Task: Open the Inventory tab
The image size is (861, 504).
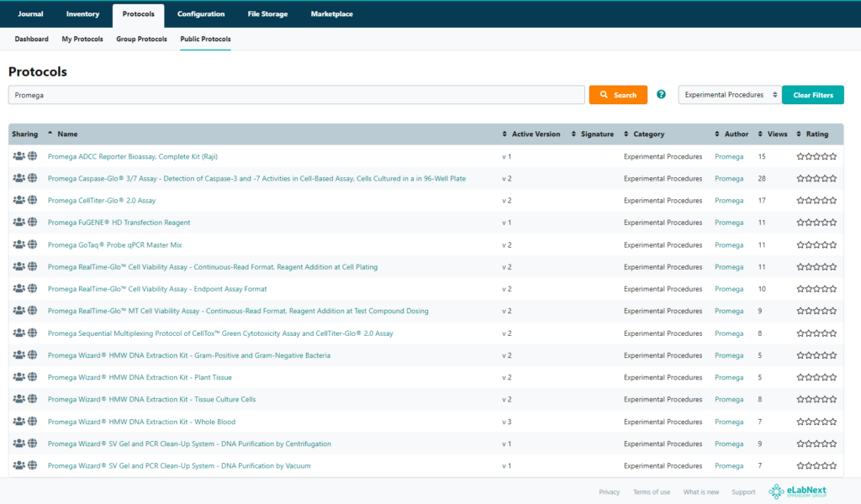Action: [x=83, y=14]
